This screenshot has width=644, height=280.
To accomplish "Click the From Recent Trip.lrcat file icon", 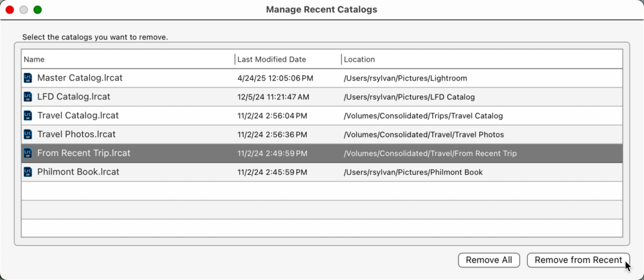I will click(x=28, y=153).
